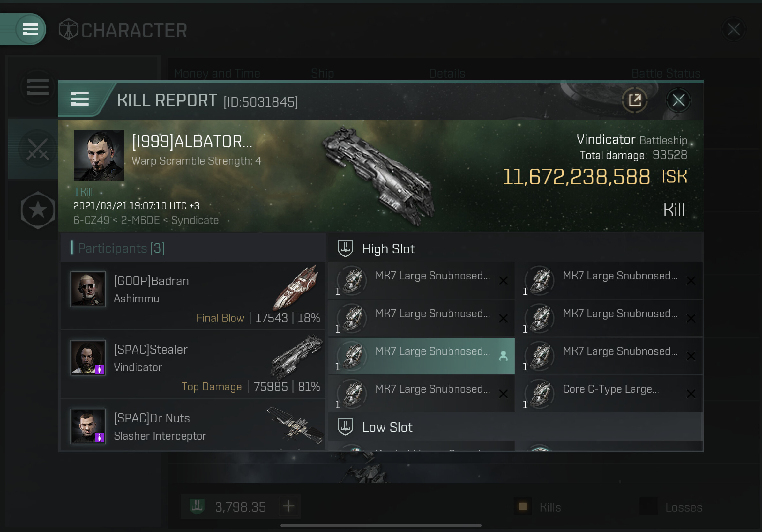Click the High Slot shield icon
Viewport: 762px width, 532px height.
(x=345, y=248)
